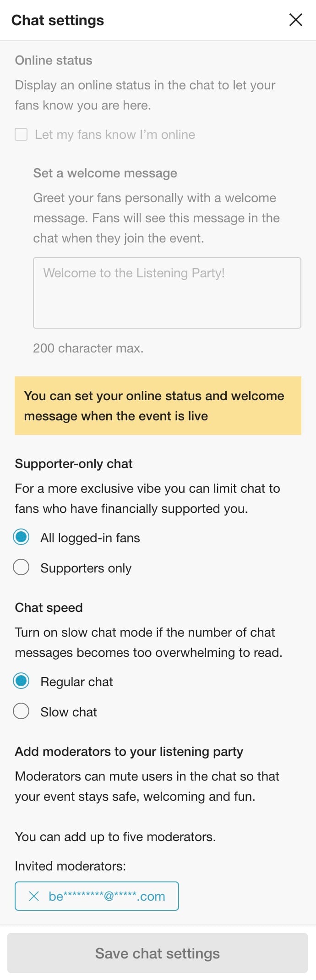The width and height of the screenshot is (316, 980).
Task: Click the yellow live-event notice banner
Action: (158, 405)
